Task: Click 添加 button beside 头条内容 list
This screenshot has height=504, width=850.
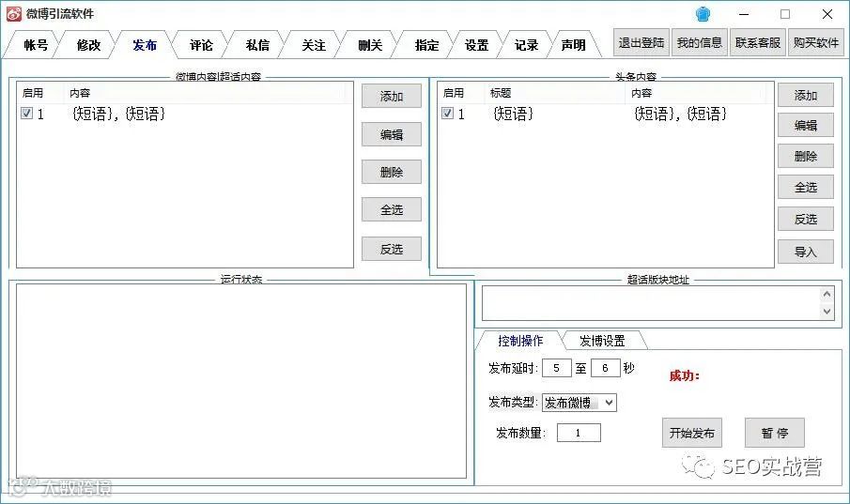Action: click(806, 95)
